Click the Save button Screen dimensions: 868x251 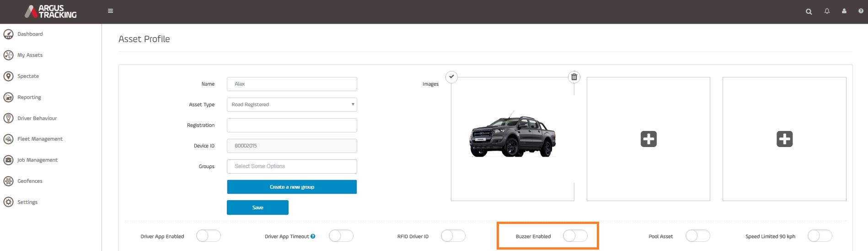(257, 207)
